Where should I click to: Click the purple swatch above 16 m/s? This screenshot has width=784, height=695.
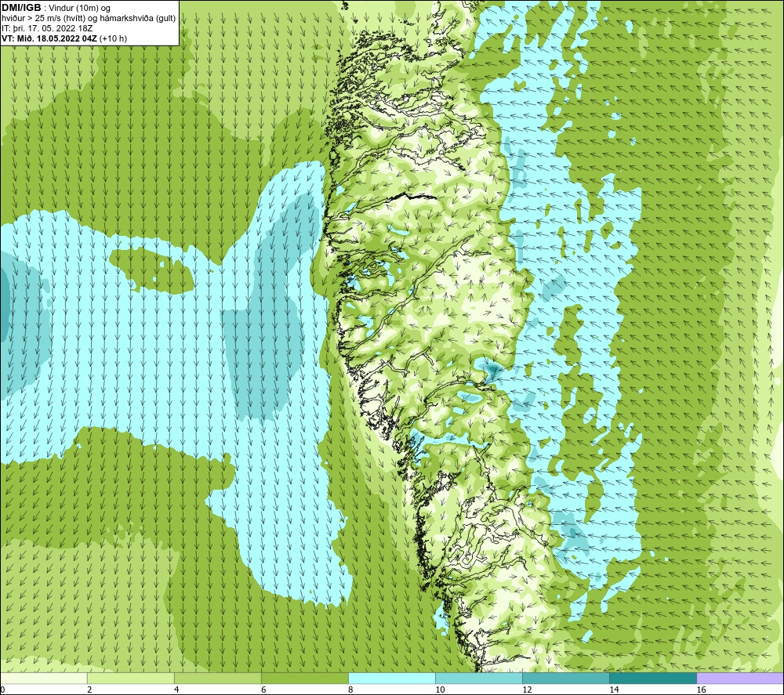[x=739, y=678]
